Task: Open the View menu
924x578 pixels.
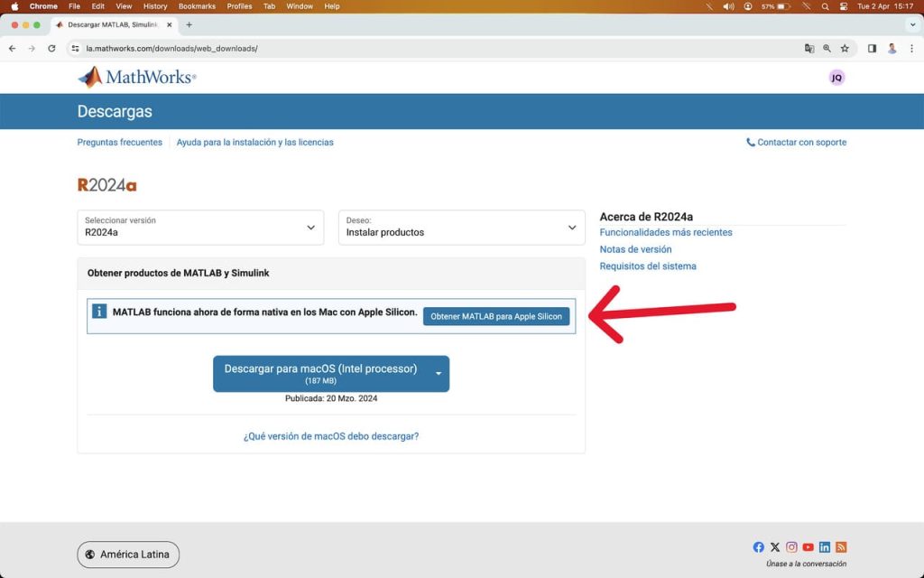Action: pyautogui.click(x=124, y=6)
